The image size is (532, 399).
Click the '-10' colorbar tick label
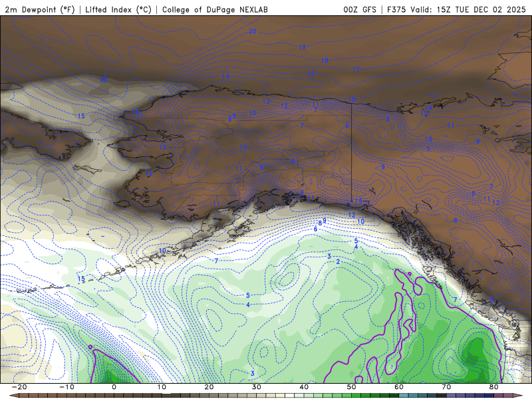[67, 387]
